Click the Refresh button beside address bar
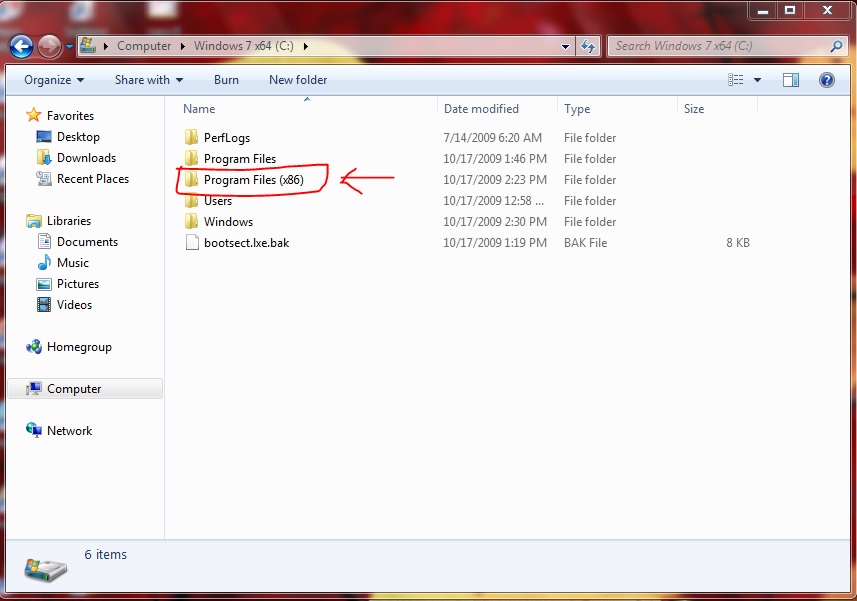 click(x=589, y=46)
